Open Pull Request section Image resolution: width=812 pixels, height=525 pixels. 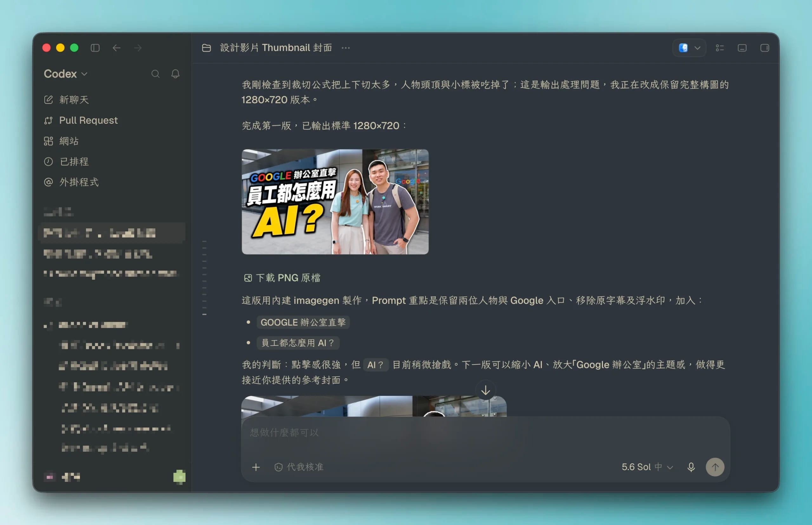[81, 120]
